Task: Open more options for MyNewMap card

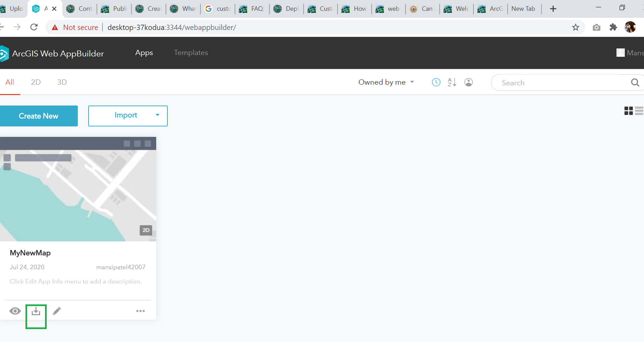Action: click(141, 311)
